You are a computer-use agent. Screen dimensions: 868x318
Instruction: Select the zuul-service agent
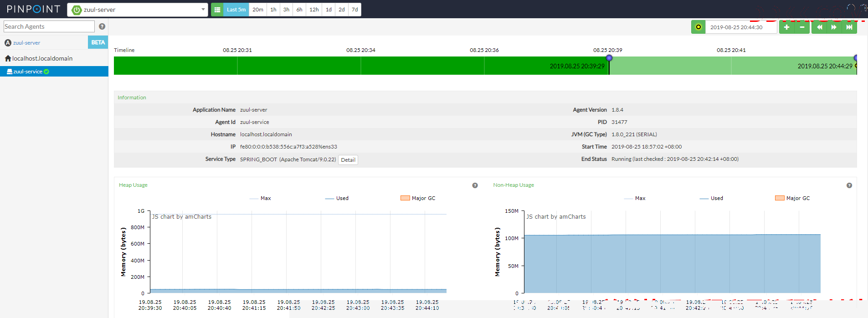[x=54, y=72]
